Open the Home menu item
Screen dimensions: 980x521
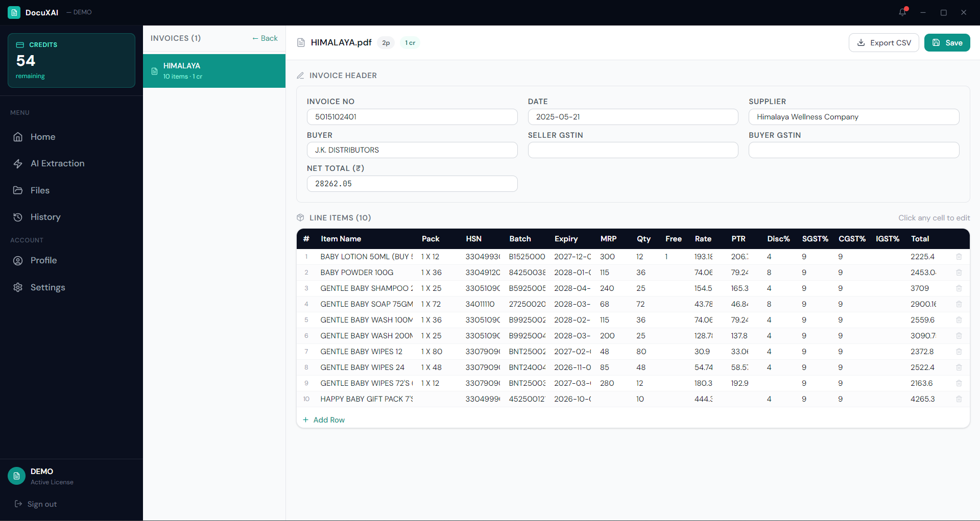click(71, 137)
